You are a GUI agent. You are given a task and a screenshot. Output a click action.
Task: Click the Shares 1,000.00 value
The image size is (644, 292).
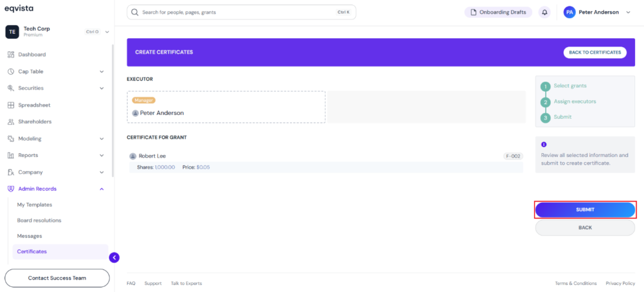click(x=165, y=167)
